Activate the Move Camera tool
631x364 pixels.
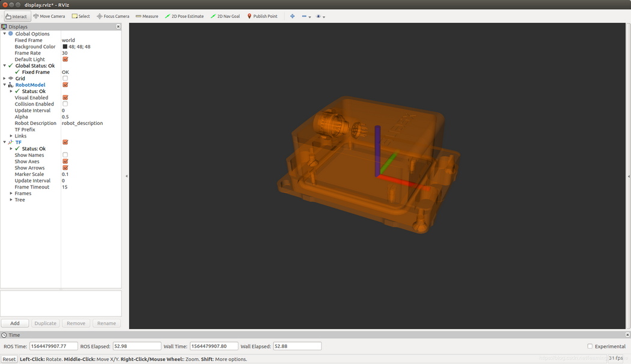(49, 16)
